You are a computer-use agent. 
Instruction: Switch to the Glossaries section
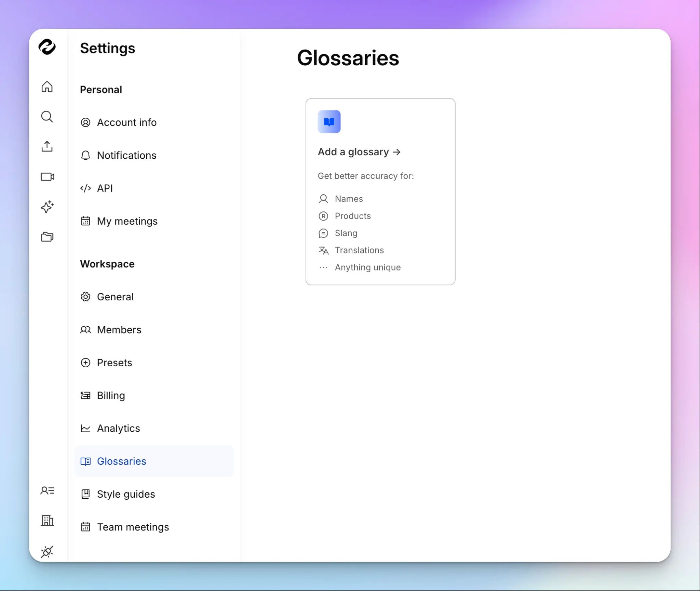(121, 461)
